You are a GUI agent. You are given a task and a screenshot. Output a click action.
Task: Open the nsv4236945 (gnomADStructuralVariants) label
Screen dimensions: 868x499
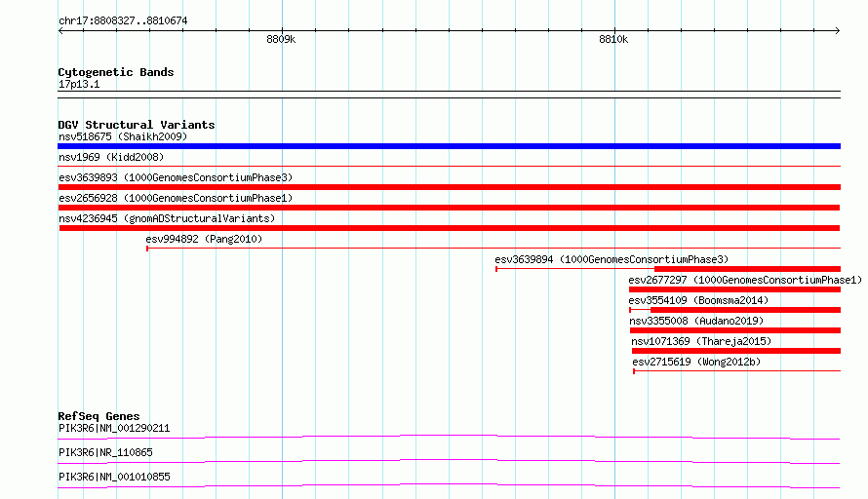167,218
